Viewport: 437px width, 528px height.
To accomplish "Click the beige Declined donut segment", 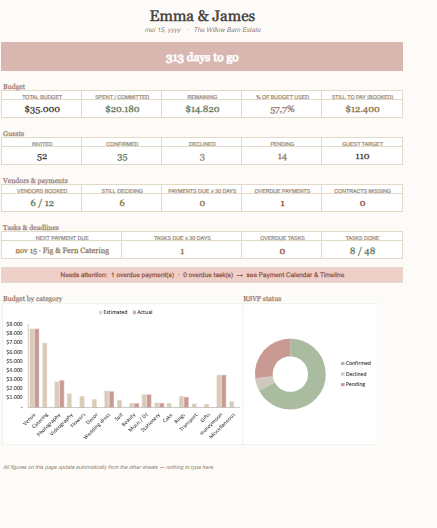I will (264, 383).
